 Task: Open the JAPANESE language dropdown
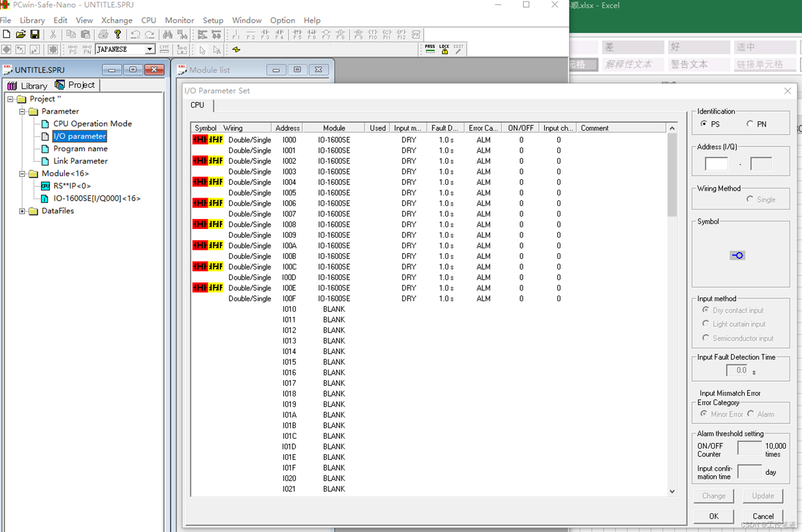coord(149,49)
